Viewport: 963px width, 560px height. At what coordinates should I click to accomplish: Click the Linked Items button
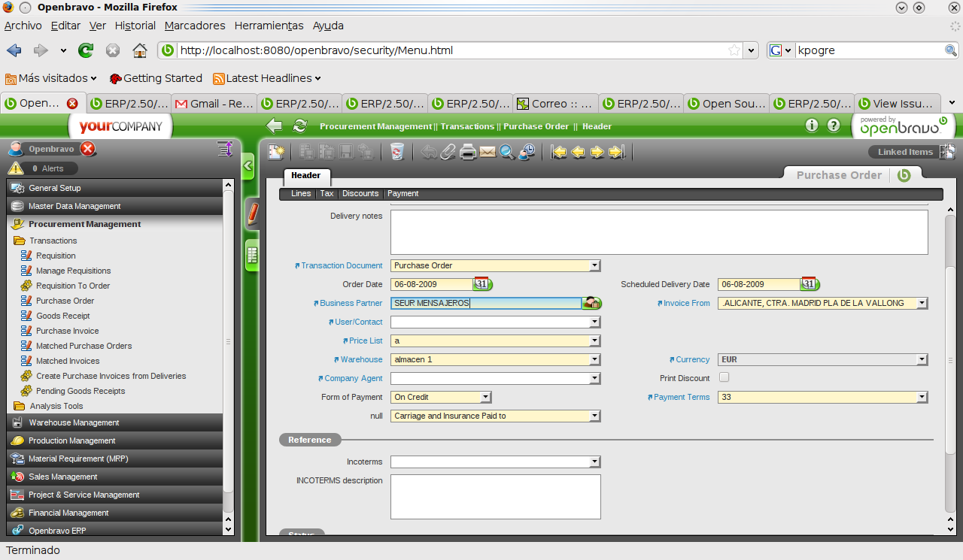point(905,152)
